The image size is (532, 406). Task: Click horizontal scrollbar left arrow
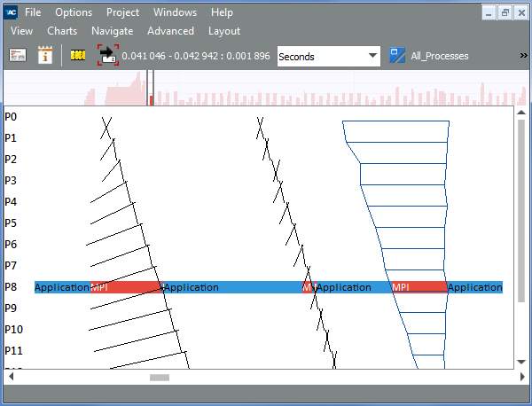[12, 377]
